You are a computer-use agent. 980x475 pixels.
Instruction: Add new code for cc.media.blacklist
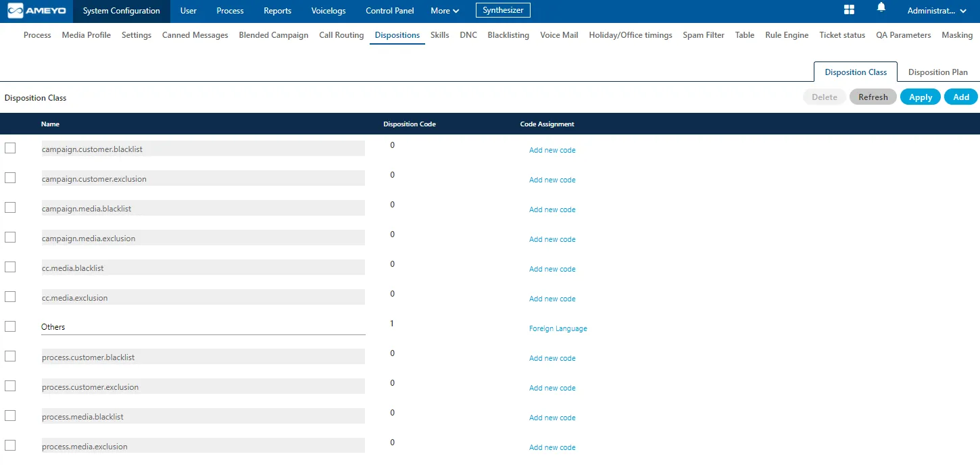coord(552,269)
